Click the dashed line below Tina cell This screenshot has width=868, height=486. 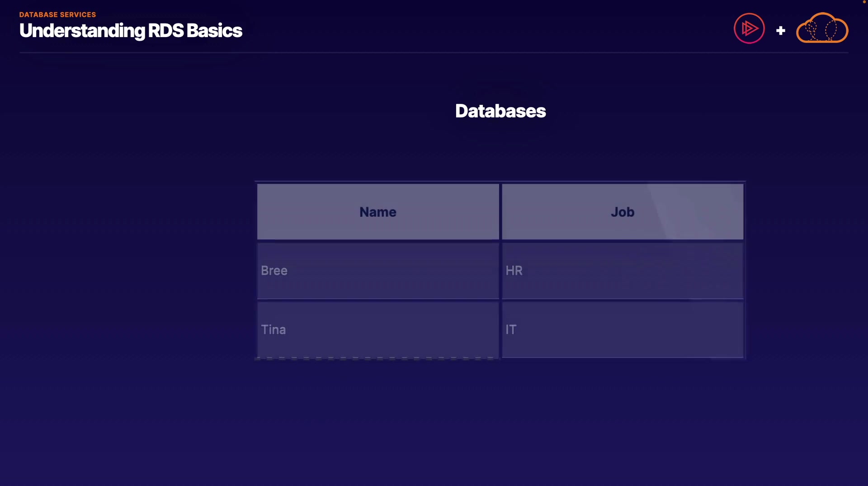click(x=375, y=359)
